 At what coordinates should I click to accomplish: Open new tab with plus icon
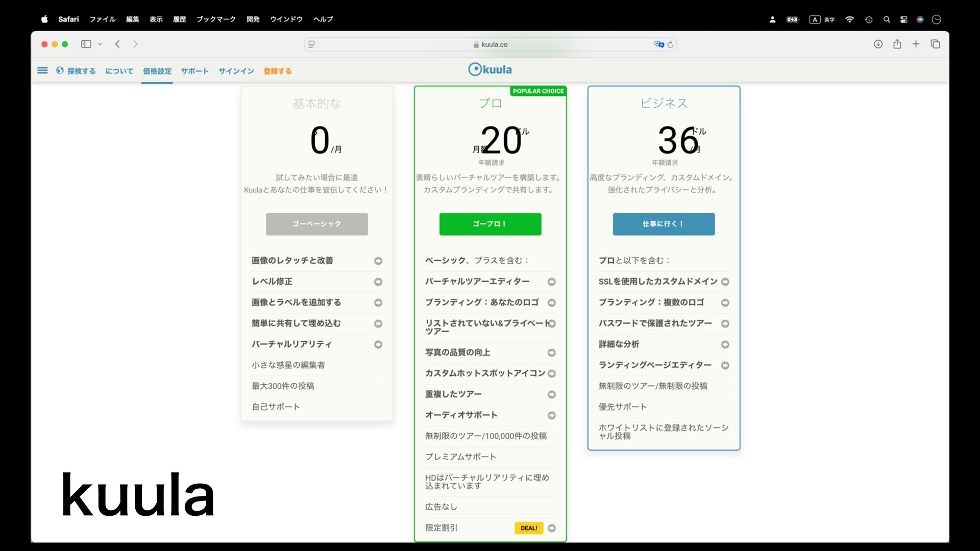pyautogui.click(x=916, y=44)
